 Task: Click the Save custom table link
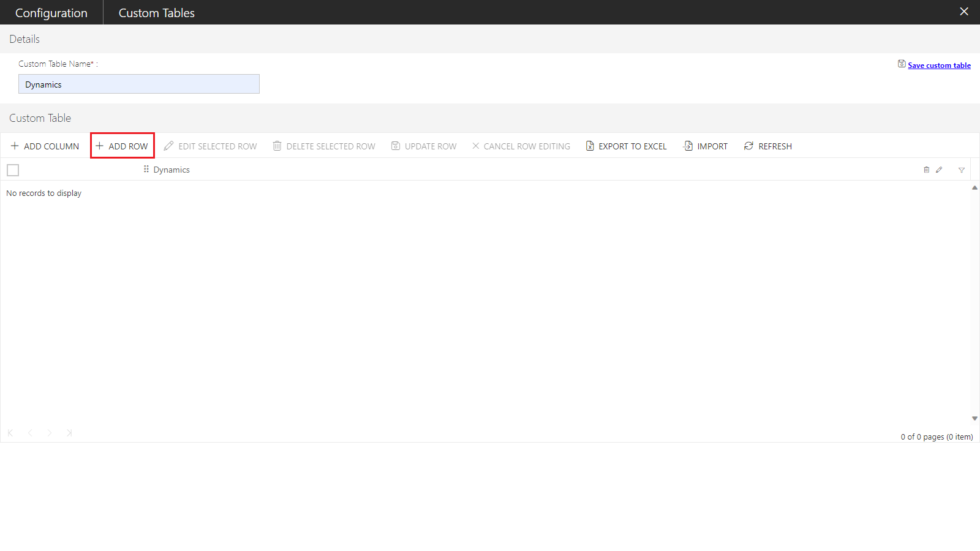point(938,66)
